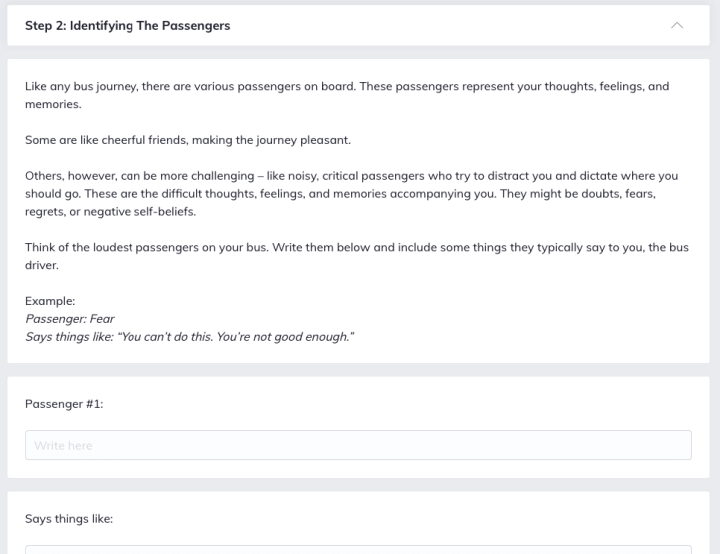
Task: Click the phrase thoughts, feelings, and in first paragraph
Action: (x=607, y=86)
